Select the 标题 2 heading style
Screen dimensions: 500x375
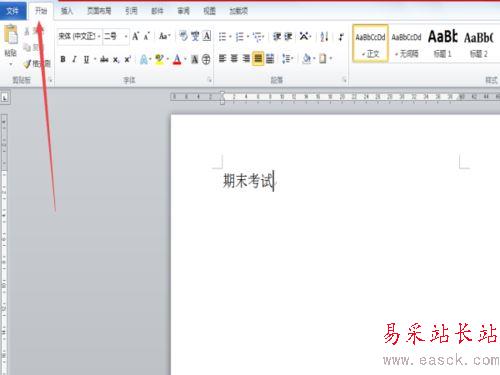pyautogui.click(x=479, y=43)
